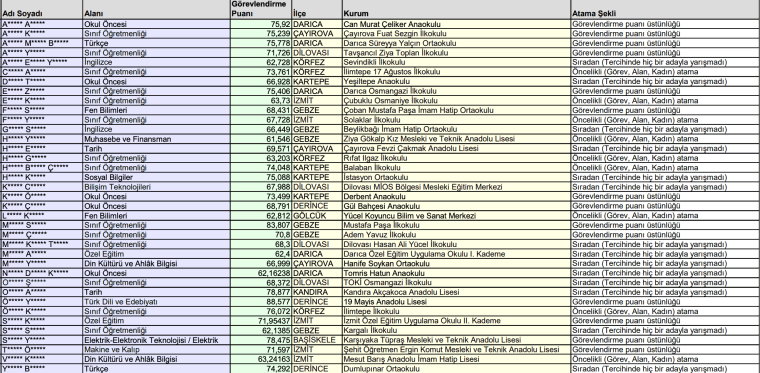Click the score value '83,807'

tap(261, 226)
